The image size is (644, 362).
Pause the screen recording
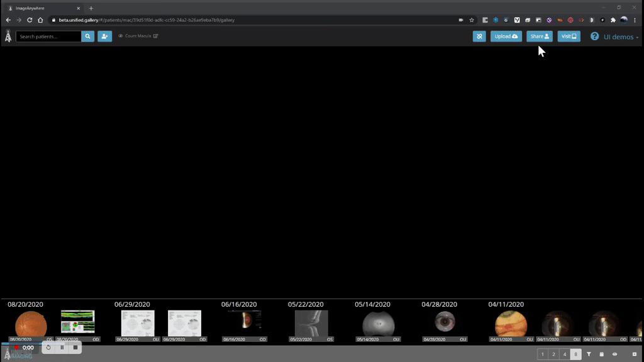pos(62,348)
